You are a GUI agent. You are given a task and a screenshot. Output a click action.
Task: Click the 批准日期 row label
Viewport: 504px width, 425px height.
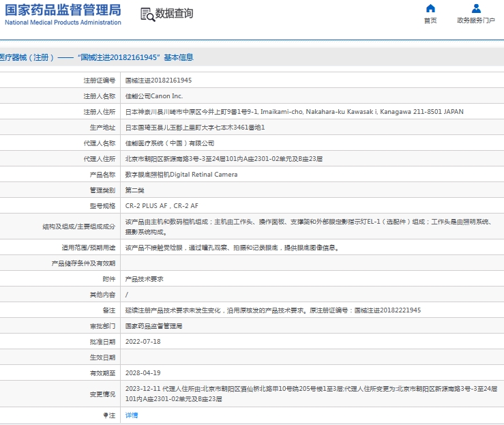102,342
